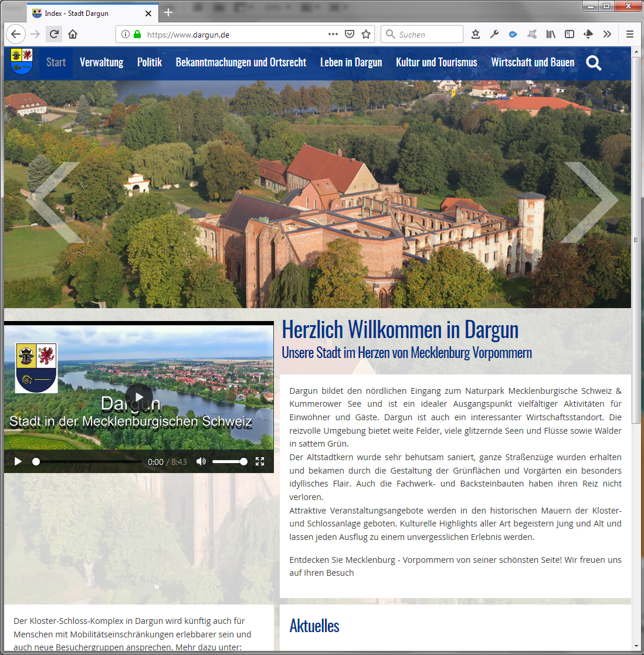Open the bookmarks menu toolbar icon

[x=476, y=34]
